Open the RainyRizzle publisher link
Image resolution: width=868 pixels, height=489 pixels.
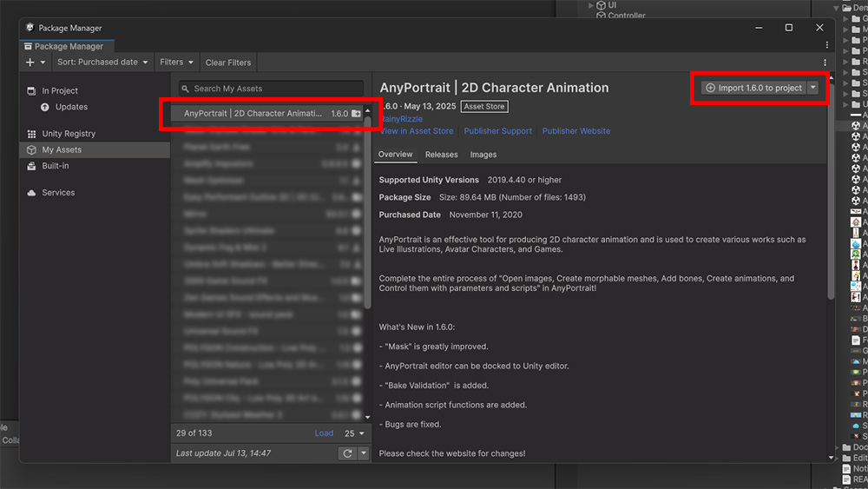coord(401,118)
